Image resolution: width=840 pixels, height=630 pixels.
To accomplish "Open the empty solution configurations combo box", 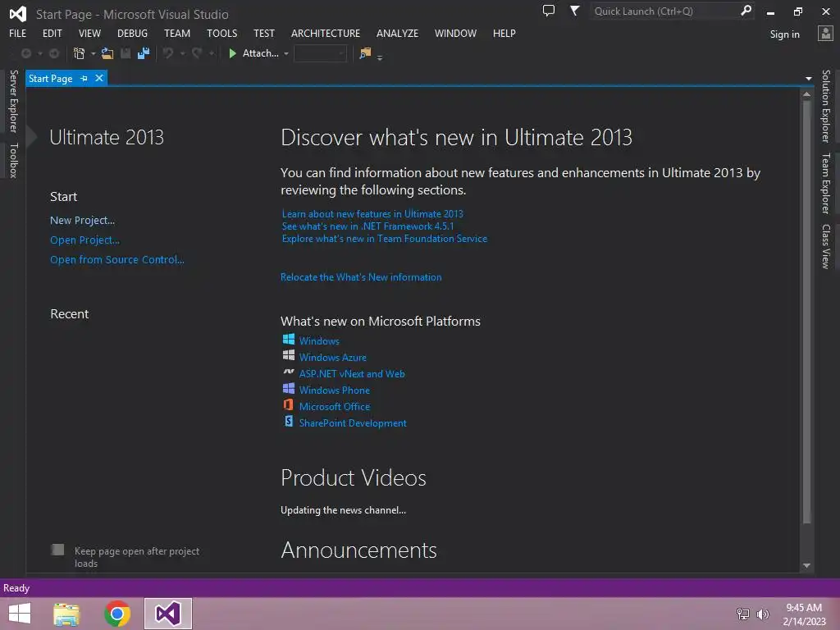I will click(321, 53).
